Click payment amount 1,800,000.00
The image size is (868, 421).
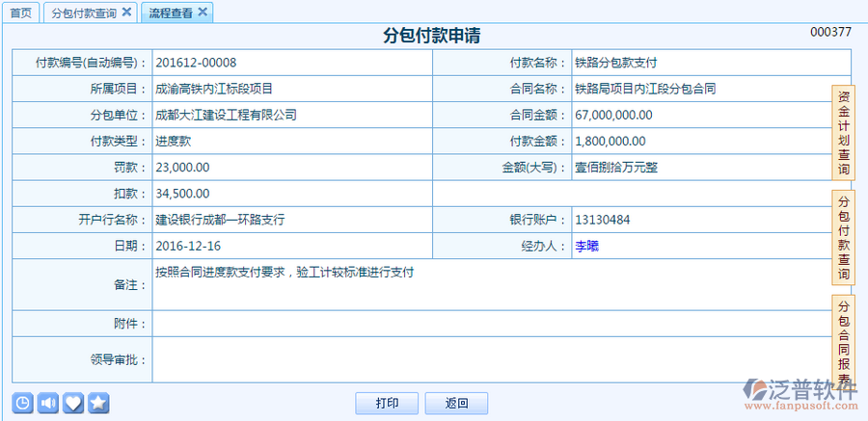pyautogui.click(x=610, y=142)
